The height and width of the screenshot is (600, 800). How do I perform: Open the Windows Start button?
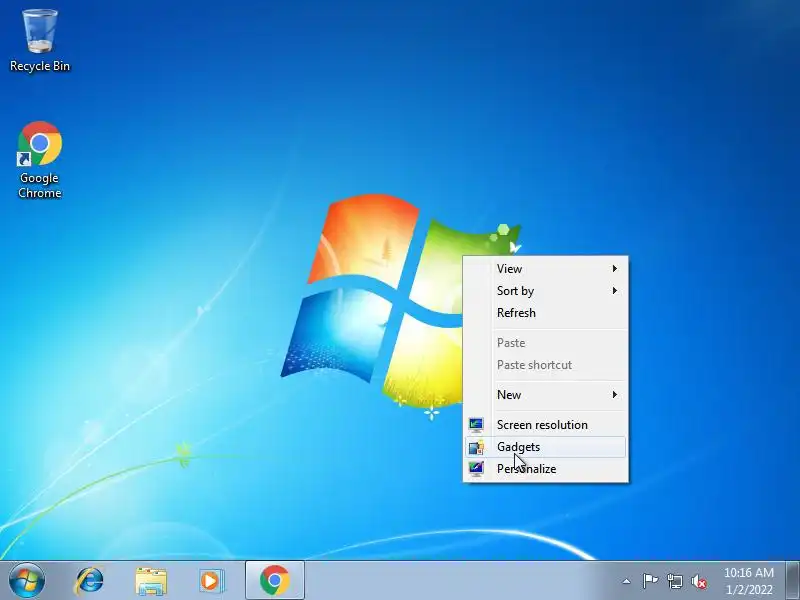[x=27, y=581]
